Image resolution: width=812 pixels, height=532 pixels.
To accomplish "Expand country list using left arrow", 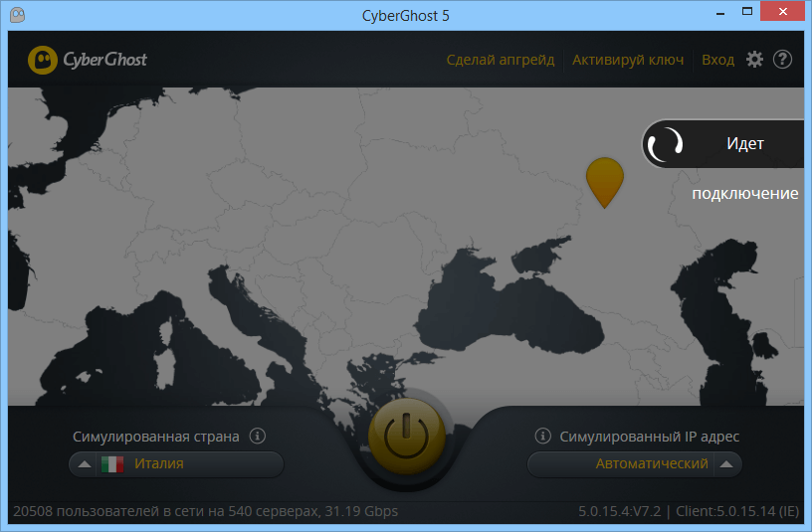I will click(84, 464).
